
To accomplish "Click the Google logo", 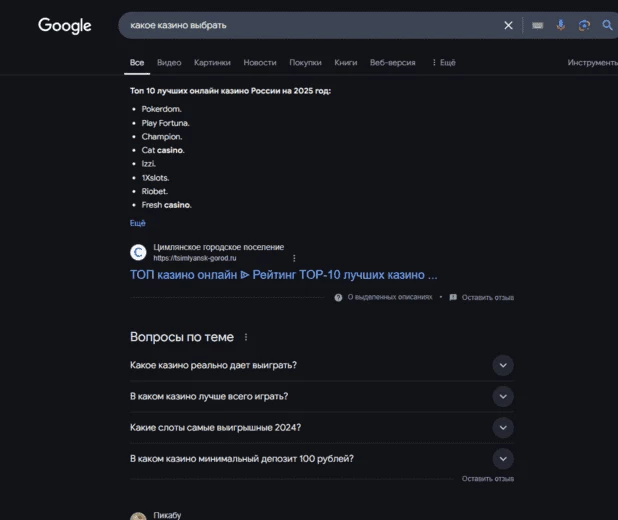I will point(65,26).
